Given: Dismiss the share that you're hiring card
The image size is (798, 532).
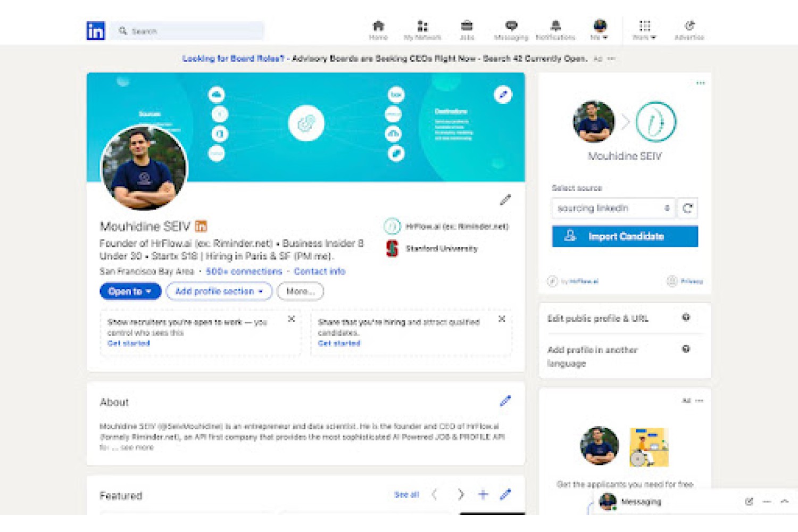Looking at the screenshot, I should [502, 319].
